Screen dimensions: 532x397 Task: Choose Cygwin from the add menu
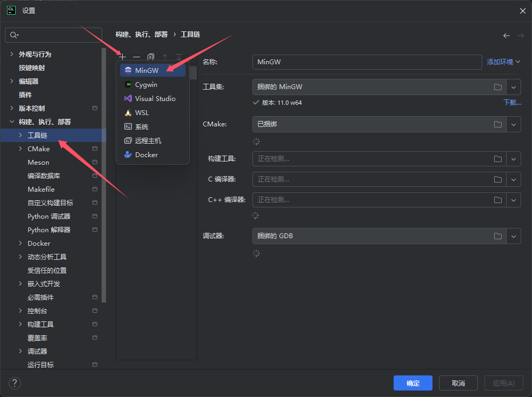pos(152,85)
